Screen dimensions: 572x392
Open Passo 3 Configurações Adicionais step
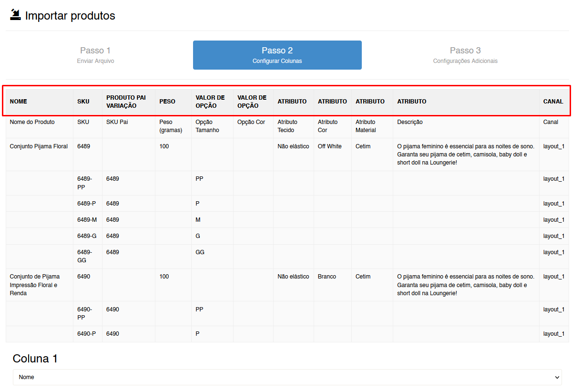pyautogui.click(x=465, y=55)
